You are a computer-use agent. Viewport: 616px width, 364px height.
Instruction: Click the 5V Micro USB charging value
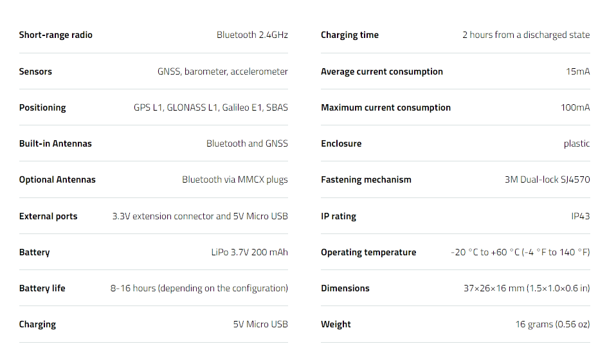(260, 324)
